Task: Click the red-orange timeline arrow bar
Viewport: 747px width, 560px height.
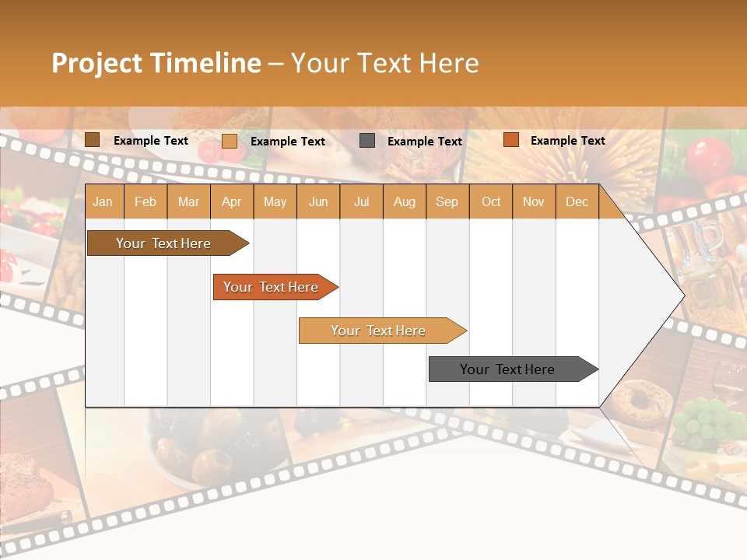Action: click(272, 287)
